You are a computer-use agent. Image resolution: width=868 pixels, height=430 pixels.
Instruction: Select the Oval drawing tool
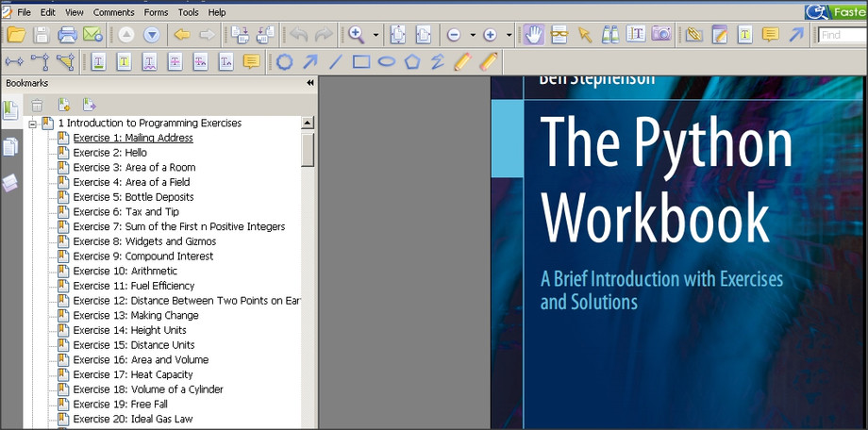[386, 62]
